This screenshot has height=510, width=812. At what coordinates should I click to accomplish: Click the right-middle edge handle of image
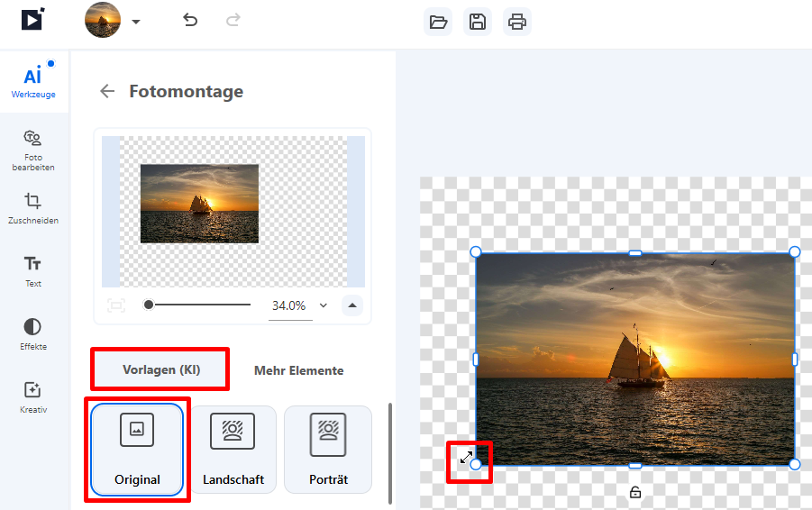click(x=795, y=359)
